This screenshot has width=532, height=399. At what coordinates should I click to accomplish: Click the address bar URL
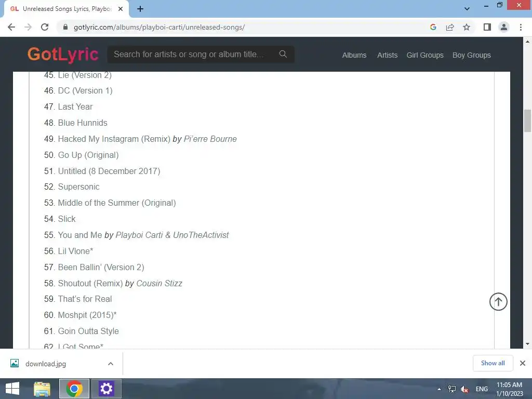pos(159,27)
